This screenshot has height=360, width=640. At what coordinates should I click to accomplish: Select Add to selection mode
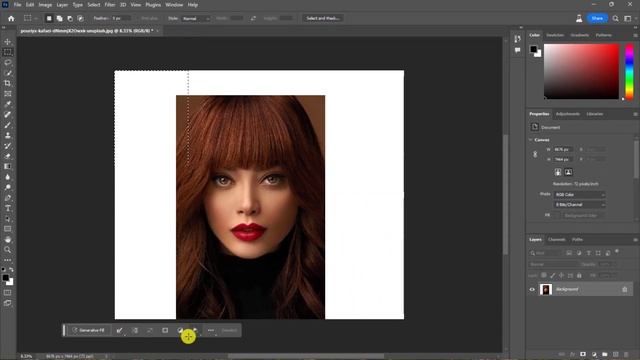coord(60,18)
